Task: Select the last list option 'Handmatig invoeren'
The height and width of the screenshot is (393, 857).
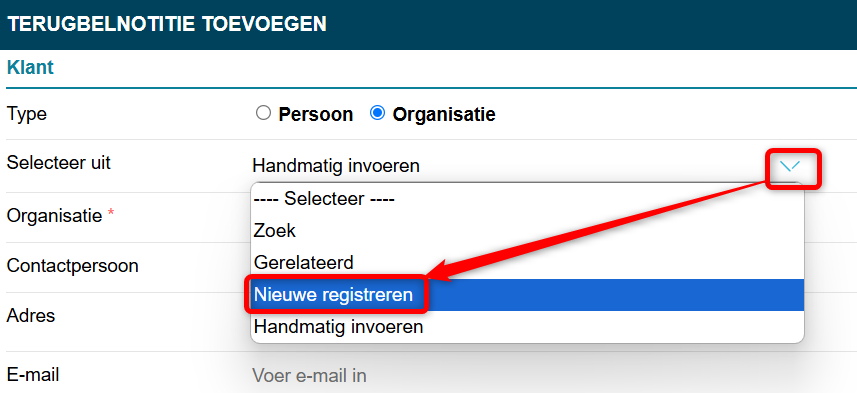Action: 528,327
